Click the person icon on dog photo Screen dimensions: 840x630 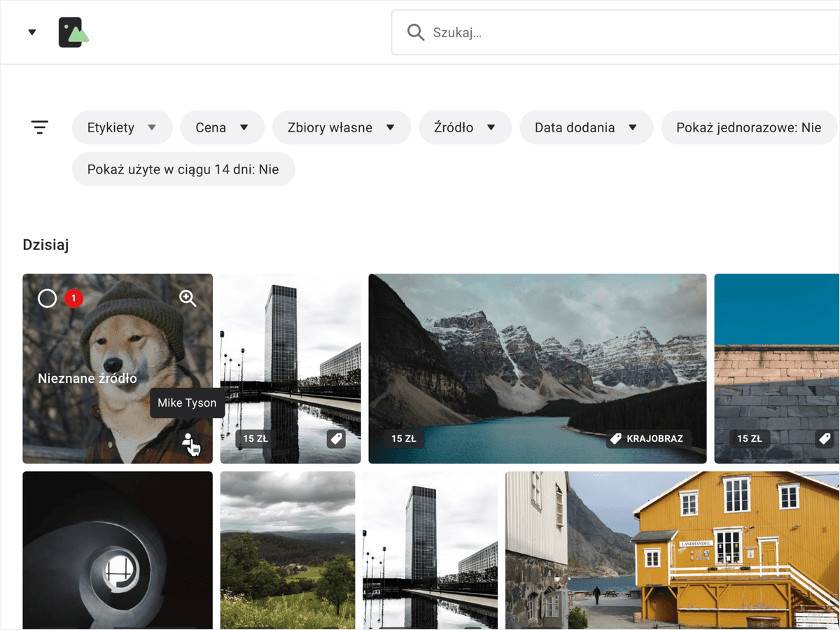click(188, 440)
